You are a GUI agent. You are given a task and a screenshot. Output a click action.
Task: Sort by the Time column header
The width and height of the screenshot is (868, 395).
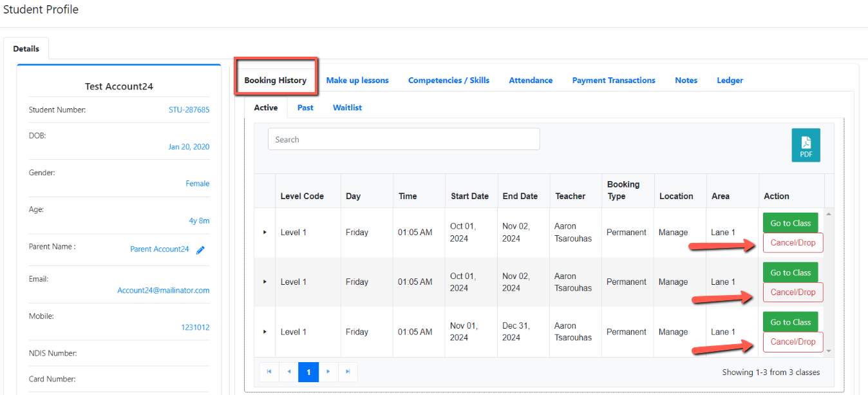tap(408, 196)
